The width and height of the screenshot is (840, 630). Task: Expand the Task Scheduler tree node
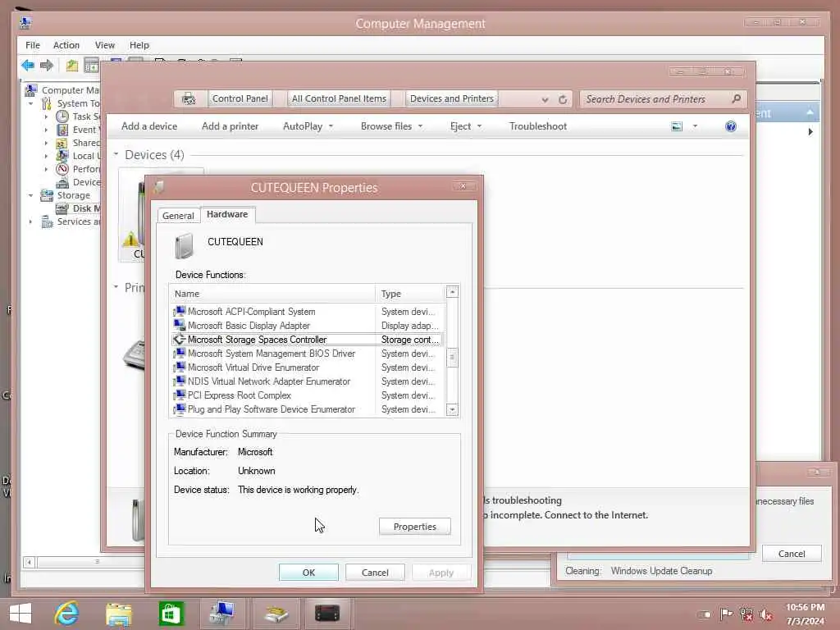[x=46, y=116]
